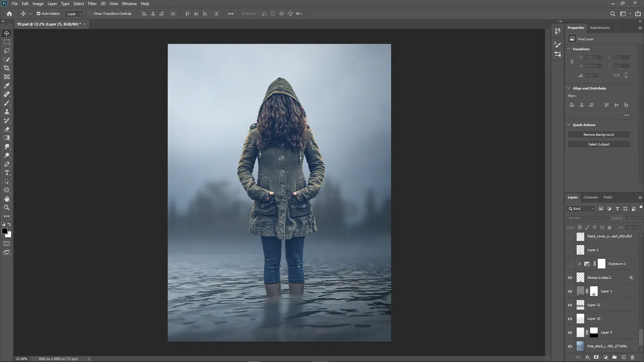Hide Layer 3 with its eye icon

pos(570,291)
